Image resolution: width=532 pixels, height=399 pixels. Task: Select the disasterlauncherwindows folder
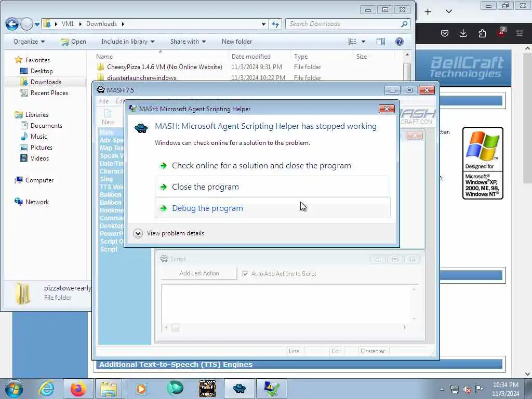click(141, 78)
